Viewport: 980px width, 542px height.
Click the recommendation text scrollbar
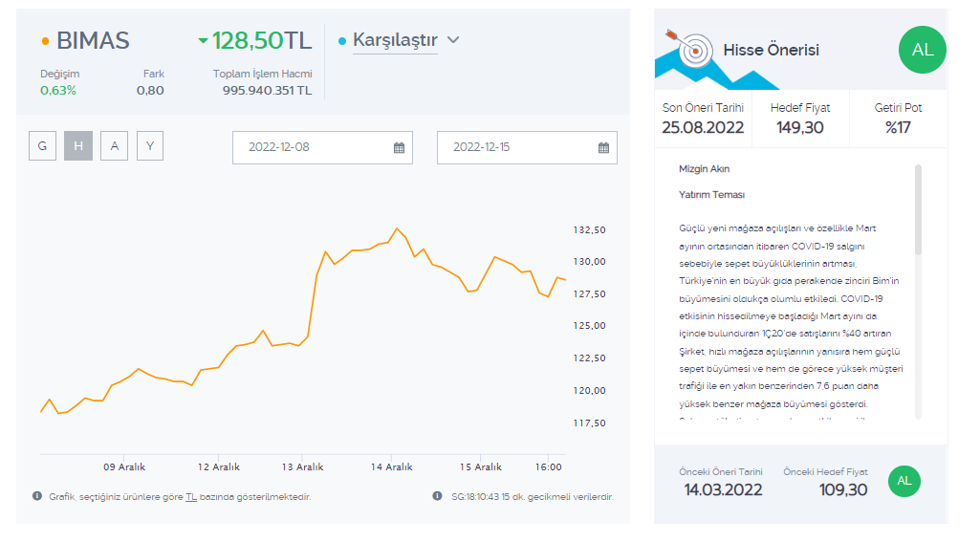click(918, 209)
